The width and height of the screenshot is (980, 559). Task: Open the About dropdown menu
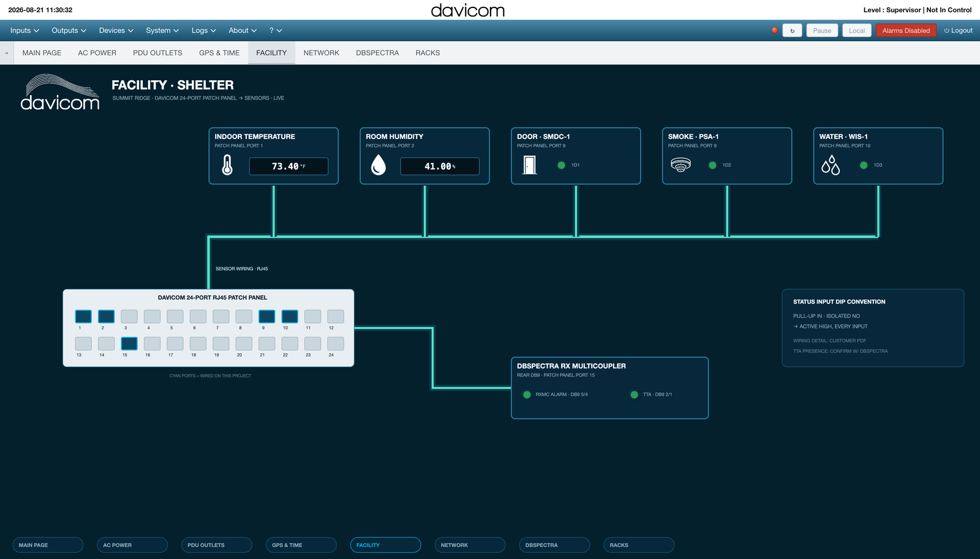click(x=243, y=31)
